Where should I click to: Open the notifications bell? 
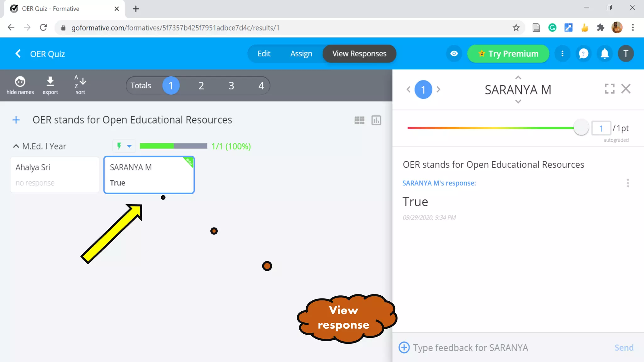coord(604,54)
